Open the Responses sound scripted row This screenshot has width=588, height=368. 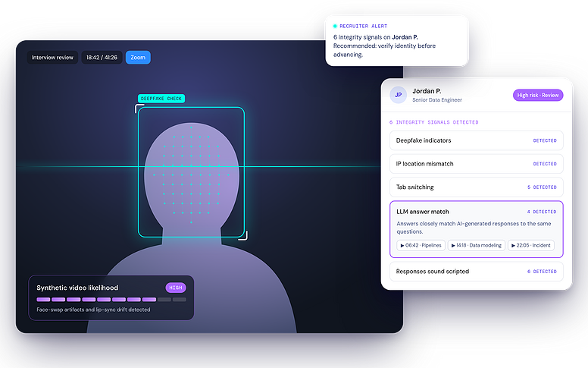[x=477, y=271]
